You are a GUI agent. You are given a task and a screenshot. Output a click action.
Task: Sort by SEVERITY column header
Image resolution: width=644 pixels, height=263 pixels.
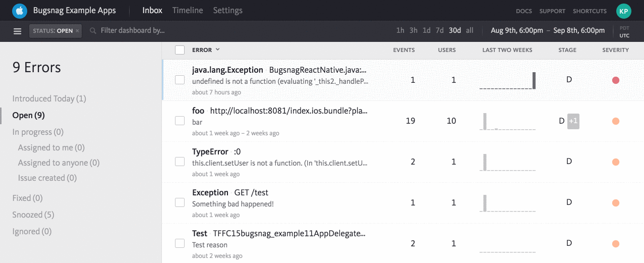615,50
